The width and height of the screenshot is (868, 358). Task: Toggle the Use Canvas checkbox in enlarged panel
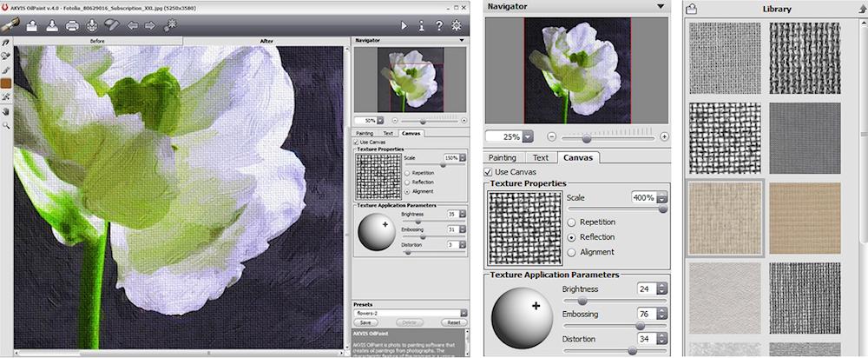(489, 172)
